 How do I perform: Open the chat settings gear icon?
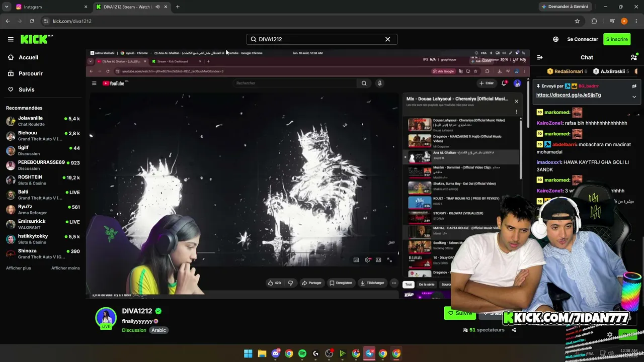pyautogui.click(x=610, y=334)
